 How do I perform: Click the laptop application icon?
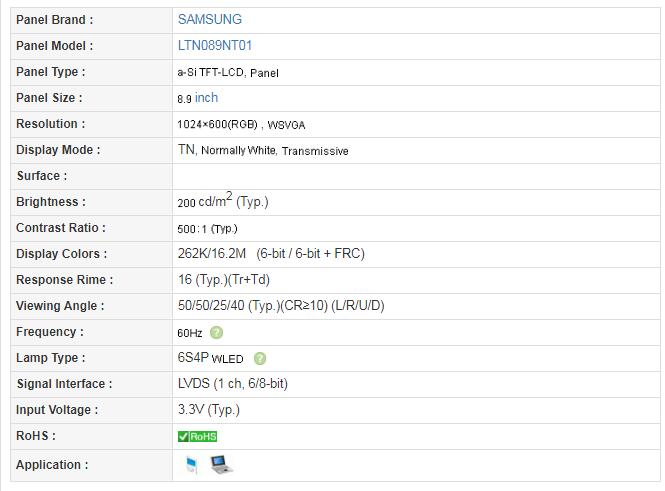tap(221, 465)
